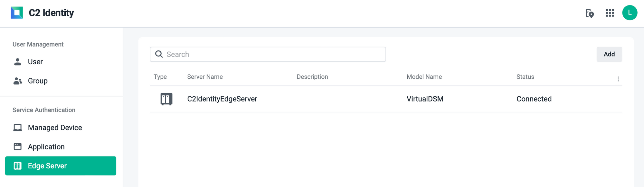Select Edge Server in the sidebar

61,166
